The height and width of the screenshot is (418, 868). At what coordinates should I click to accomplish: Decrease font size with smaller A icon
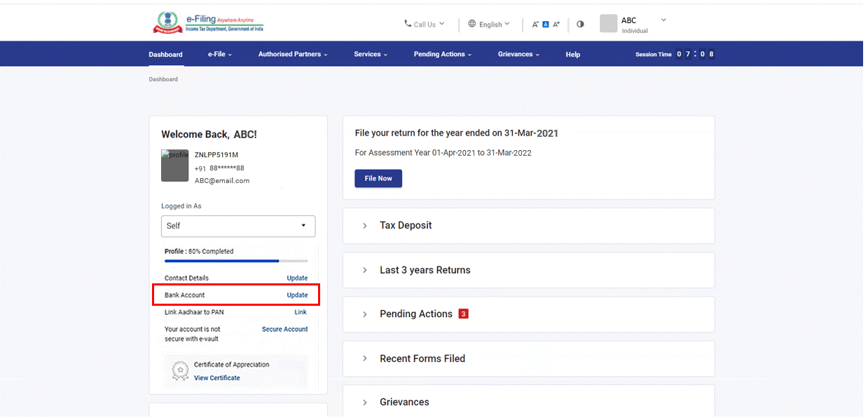(535, 25)
